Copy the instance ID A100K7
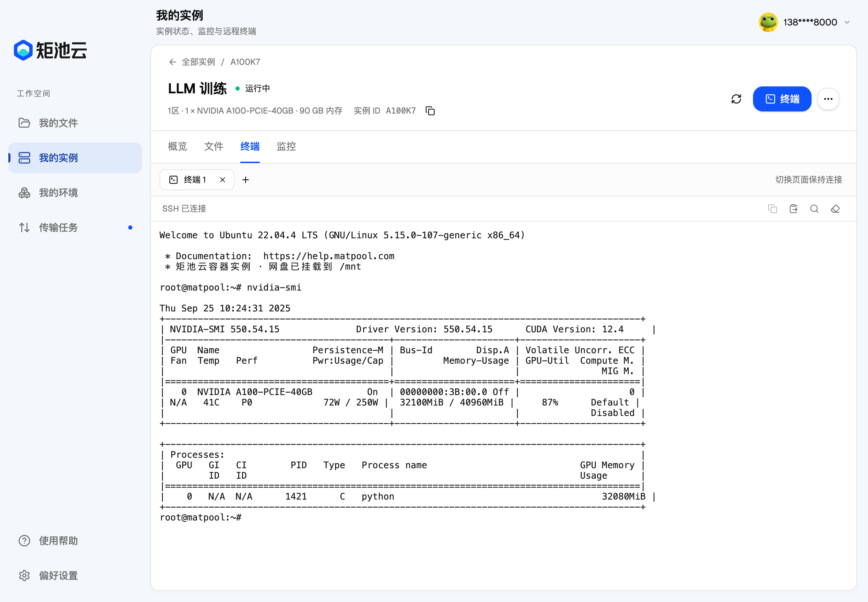The width and height of the screenshot is (868, 602). pos(430,110)
